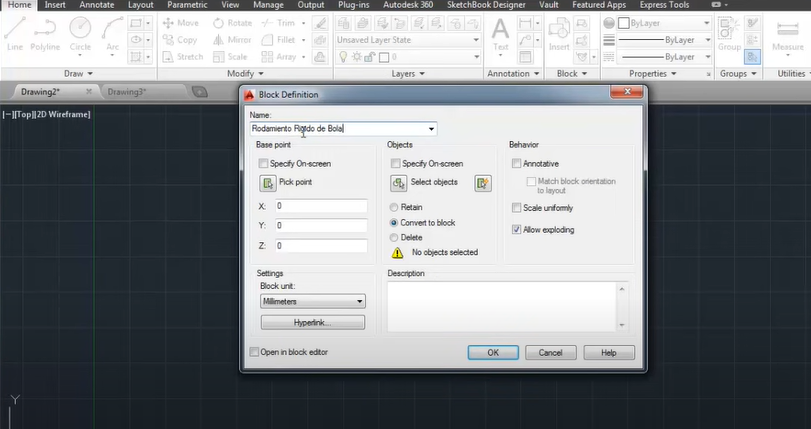Select the Circle tool

pyautogui.click(x=80, y=34)
